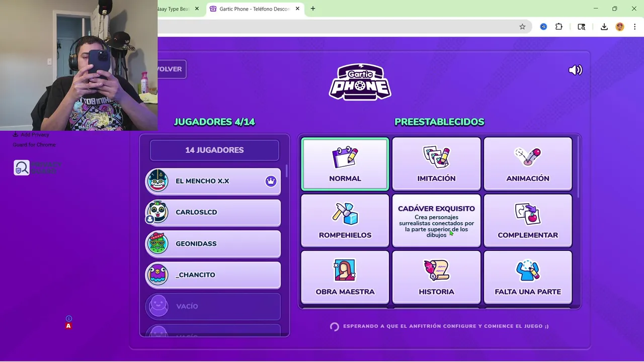Screen dimensions: 644x362
Task: Open the Chrome three-dot menu
Action: click(x=635, y=27)
